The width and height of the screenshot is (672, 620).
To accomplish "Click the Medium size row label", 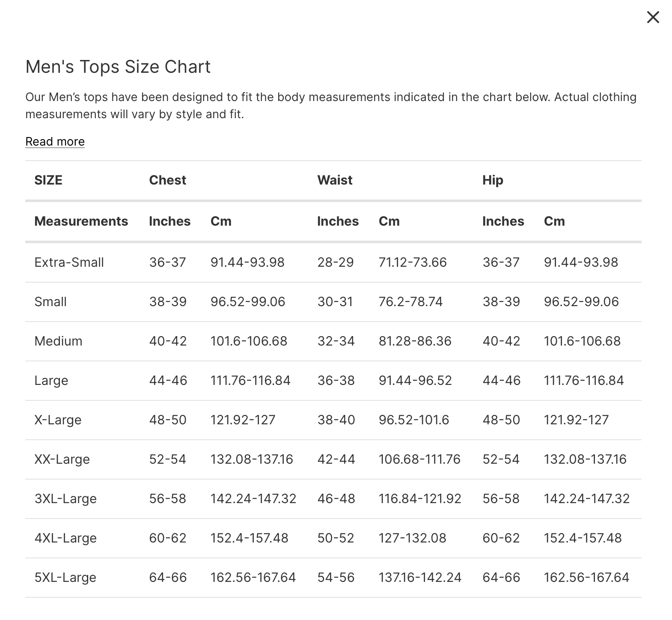I will (58, 341).
